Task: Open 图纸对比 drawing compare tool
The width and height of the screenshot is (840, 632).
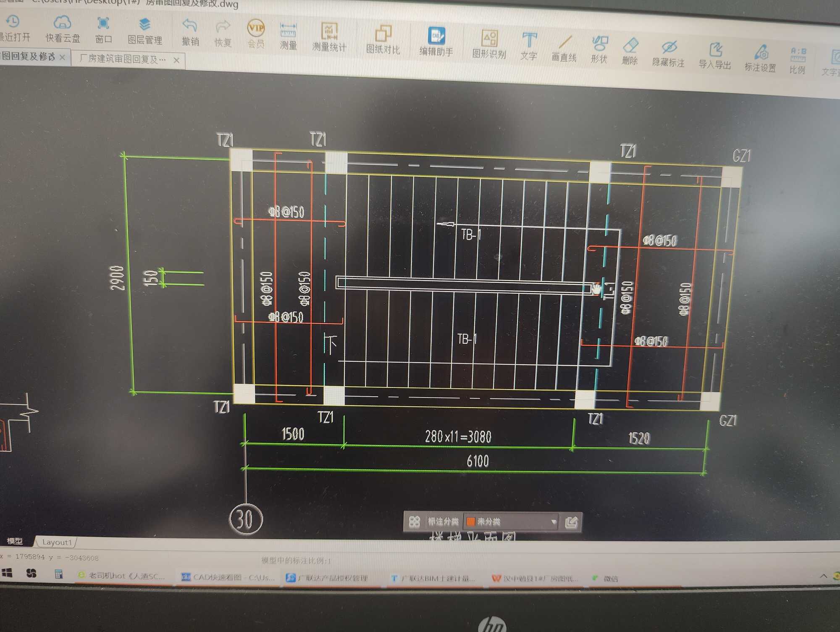Action: coord(383,40)
